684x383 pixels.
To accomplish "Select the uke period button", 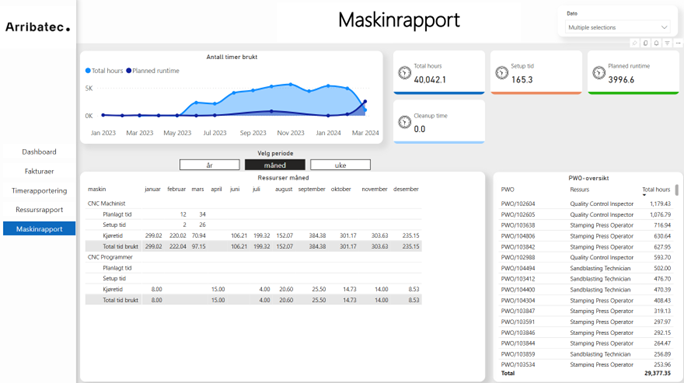I will (340, 165).
